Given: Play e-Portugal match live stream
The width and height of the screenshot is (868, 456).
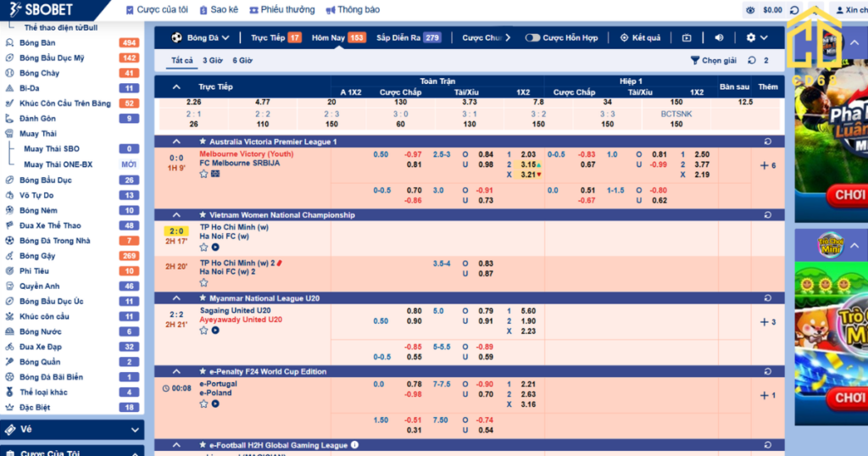Looking at the screenshot, I should pos(215,404).
